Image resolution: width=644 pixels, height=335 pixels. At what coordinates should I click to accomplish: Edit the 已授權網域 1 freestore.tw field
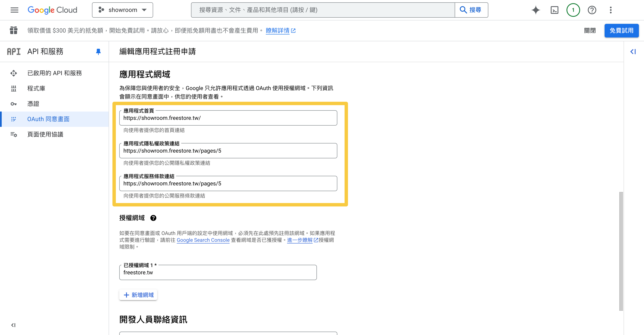pos(218,272)
